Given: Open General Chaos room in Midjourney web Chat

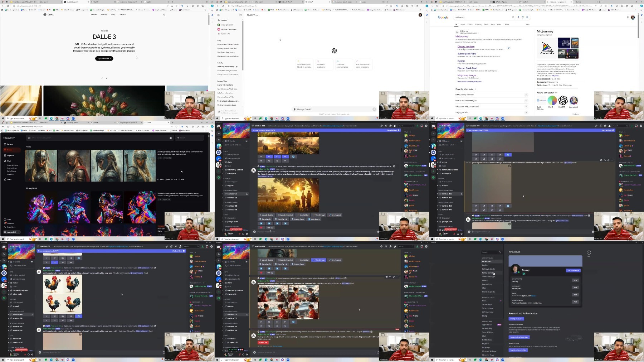Looking at the screenshot, I should [13, 165].
